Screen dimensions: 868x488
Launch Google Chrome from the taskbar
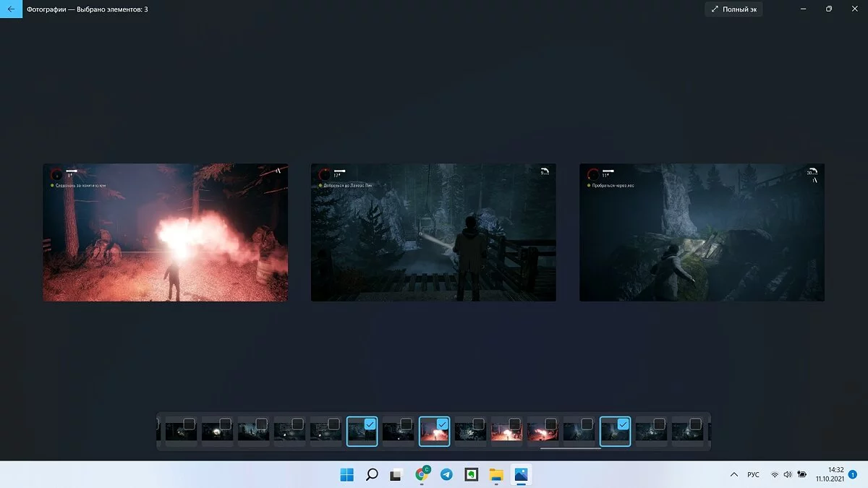422,474
